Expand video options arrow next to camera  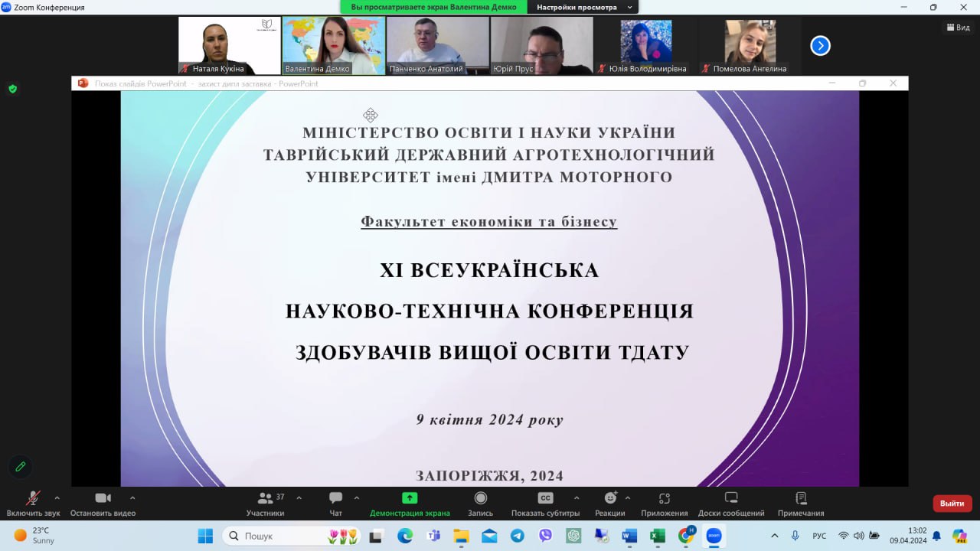[x=132, y=497]
